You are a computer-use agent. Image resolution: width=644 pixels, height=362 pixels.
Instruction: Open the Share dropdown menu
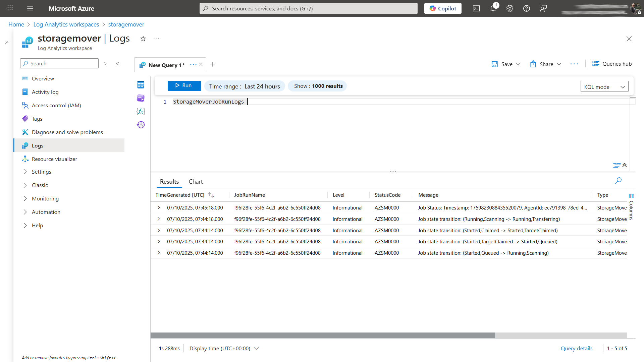tap(545, 64)
